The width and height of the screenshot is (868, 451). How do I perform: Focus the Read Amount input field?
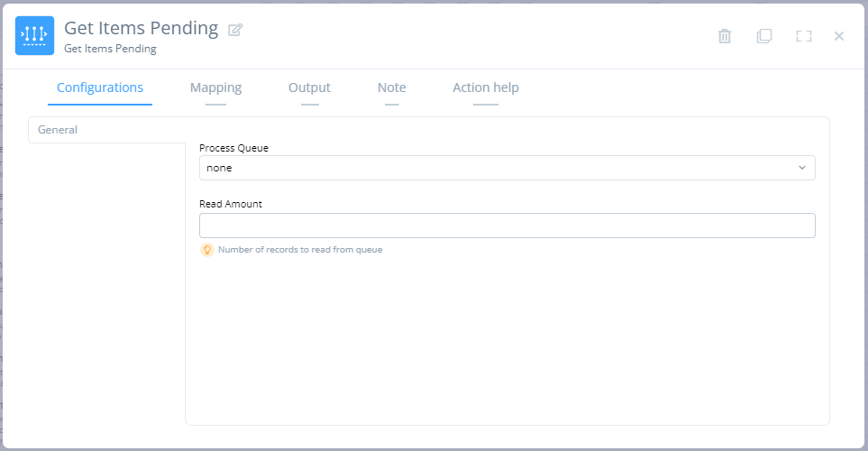coord(507,225)
